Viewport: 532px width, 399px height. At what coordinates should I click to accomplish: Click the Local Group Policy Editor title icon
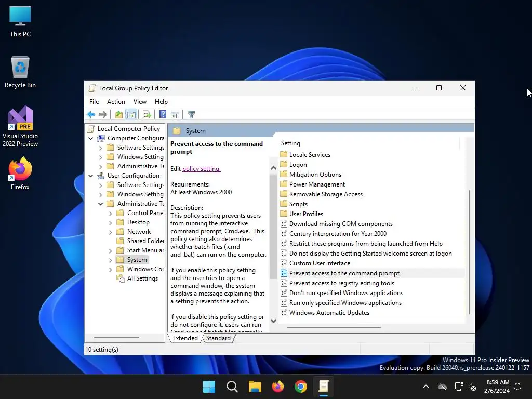(x=91, y=88)
